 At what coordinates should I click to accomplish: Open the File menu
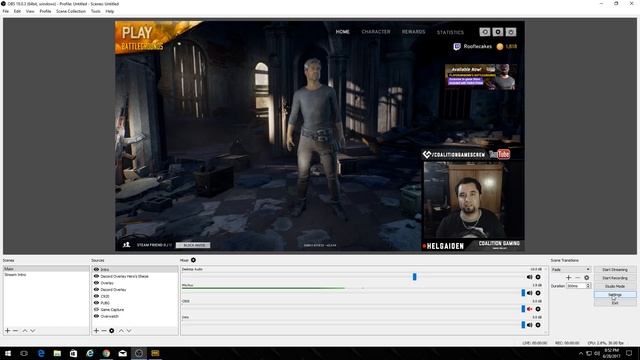click(x=6, y=11)
